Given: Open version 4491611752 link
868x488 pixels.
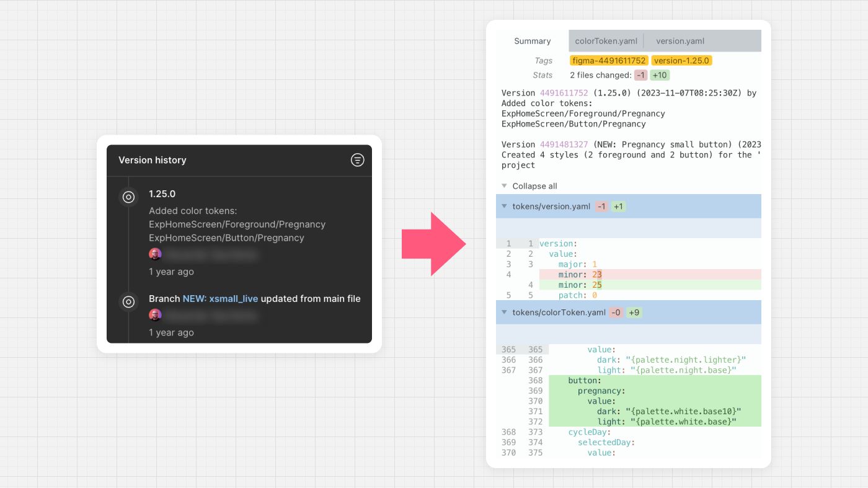Looking at the screenshot, I should (x=564, y=93).
